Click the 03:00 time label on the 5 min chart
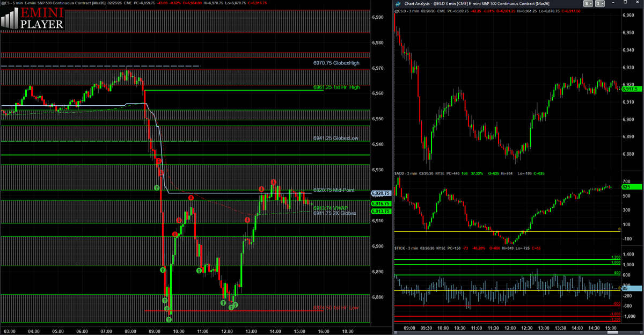This screenshot has height=335, width=644. 9,331
